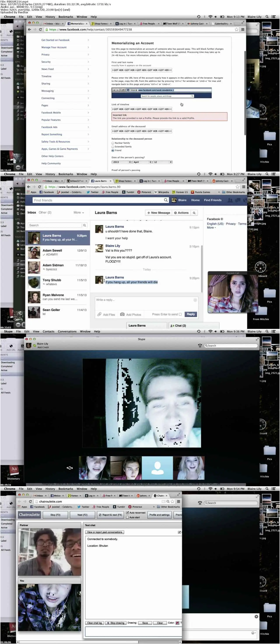This screenshot has width=280, height=644.
Task: Open the Puzzle Games bookmark
Action: pyautogui.click(x=200, y=192)
